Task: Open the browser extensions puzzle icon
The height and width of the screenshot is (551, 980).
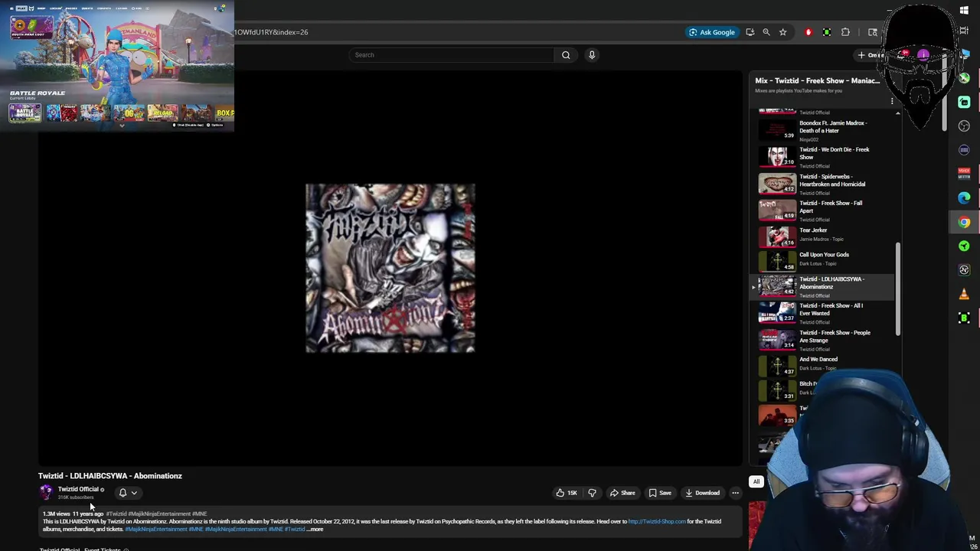Action: point(845,32)
